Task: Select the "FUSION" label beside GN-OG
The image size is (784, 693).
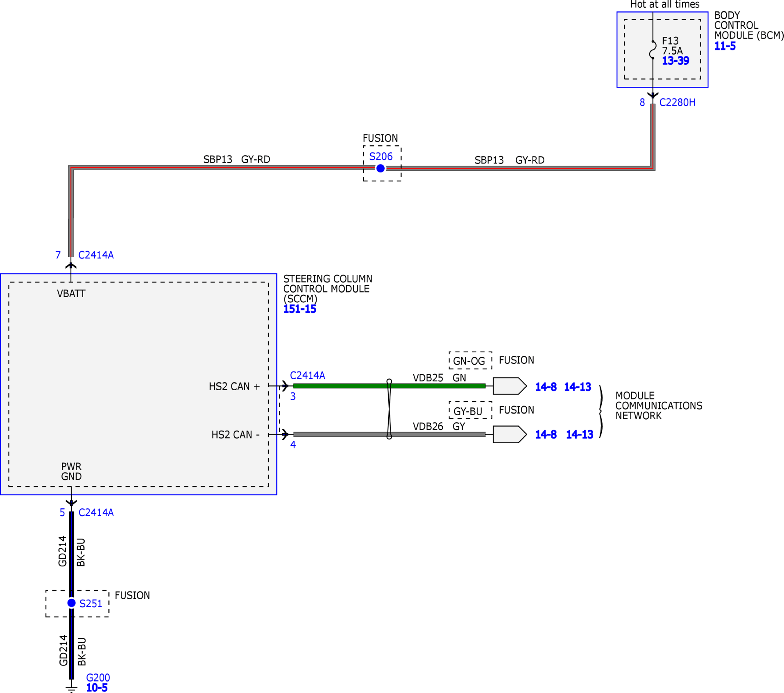Action: 516,360
